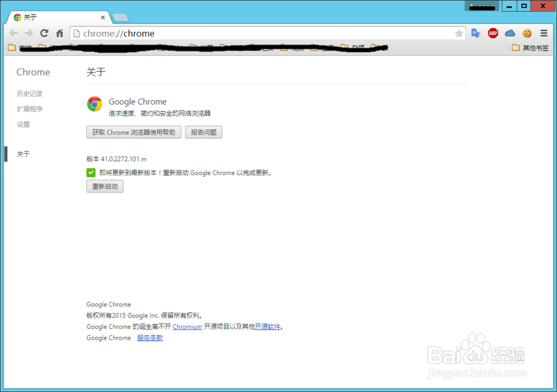Open the cookie extension icon
The height and width of the screenshot is (392, 557).
(527, 33)
